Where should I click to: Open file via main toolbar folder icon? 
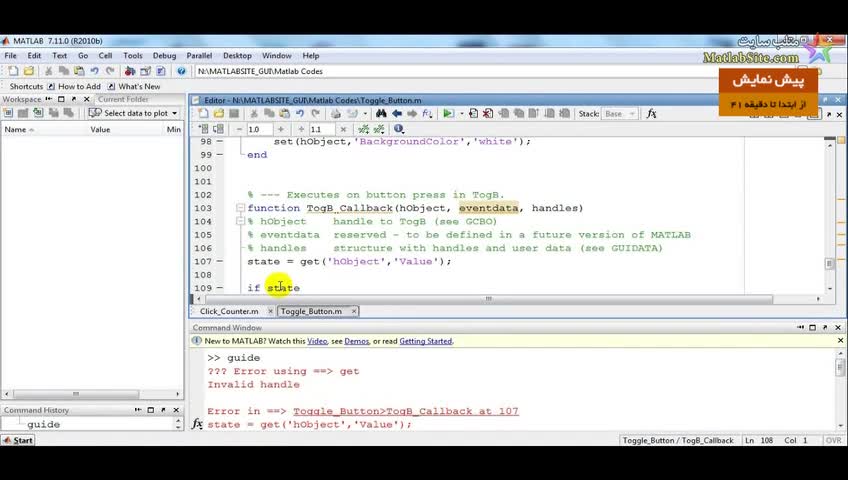29,71
